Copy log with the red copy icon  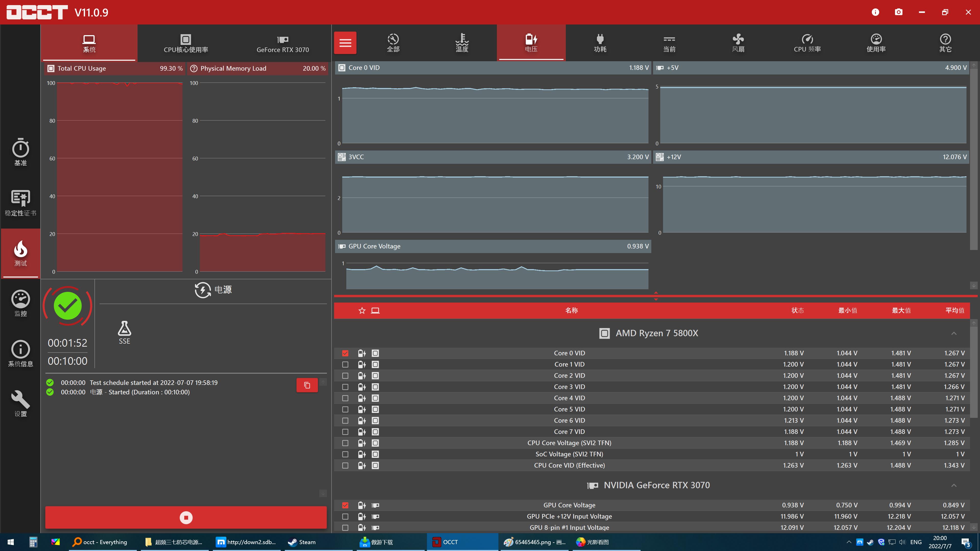(307, 385)
